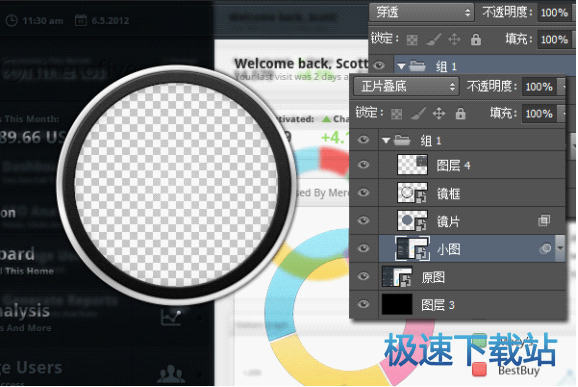Click the Welcome back, Scott heading
The height and width of the screenshot is (387, 578).
[x=301, y=64]
